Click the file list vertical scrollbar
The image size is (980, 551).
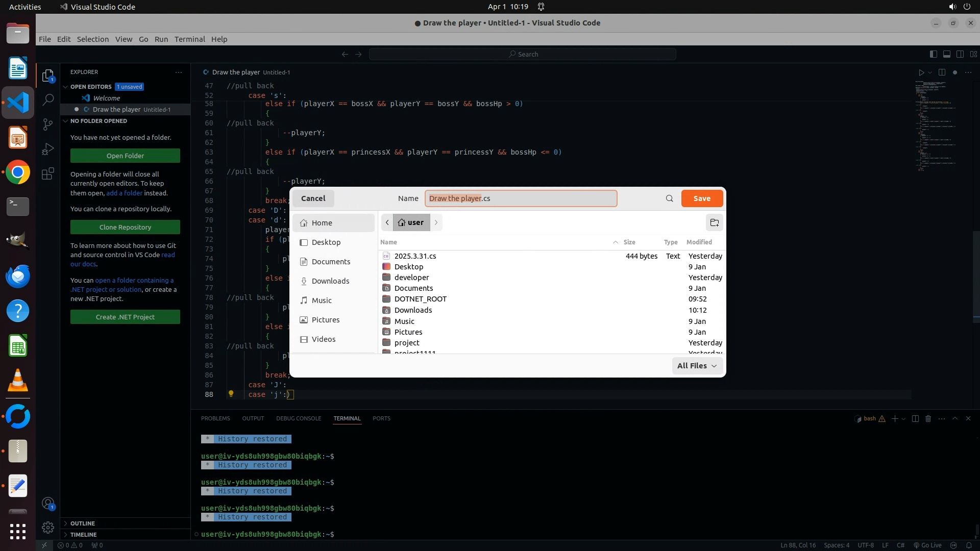click(723, 301)
